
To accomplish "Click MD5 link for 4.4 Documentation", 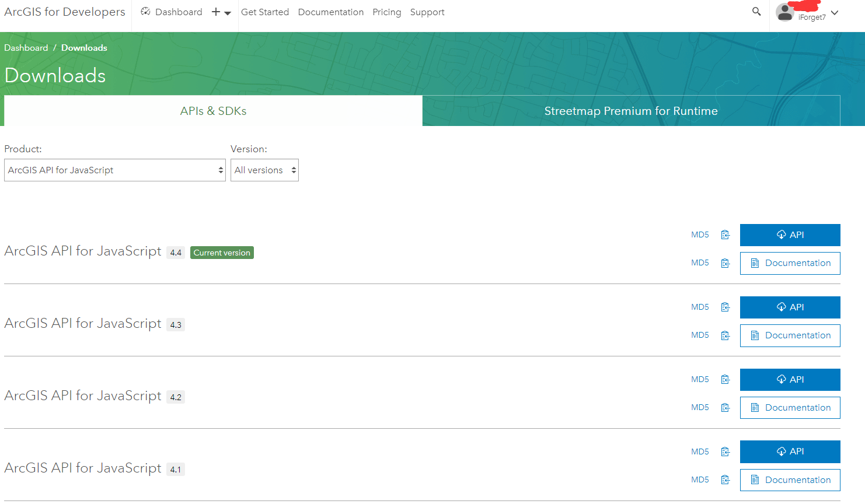I will [x=700, y=262].
